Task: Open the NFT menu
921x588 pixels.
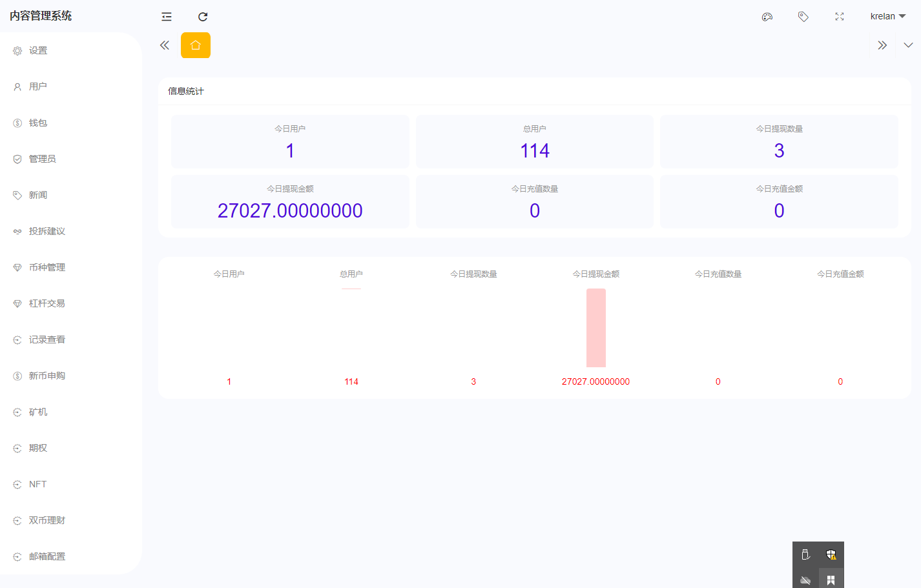Action: [x=71, y=484]
